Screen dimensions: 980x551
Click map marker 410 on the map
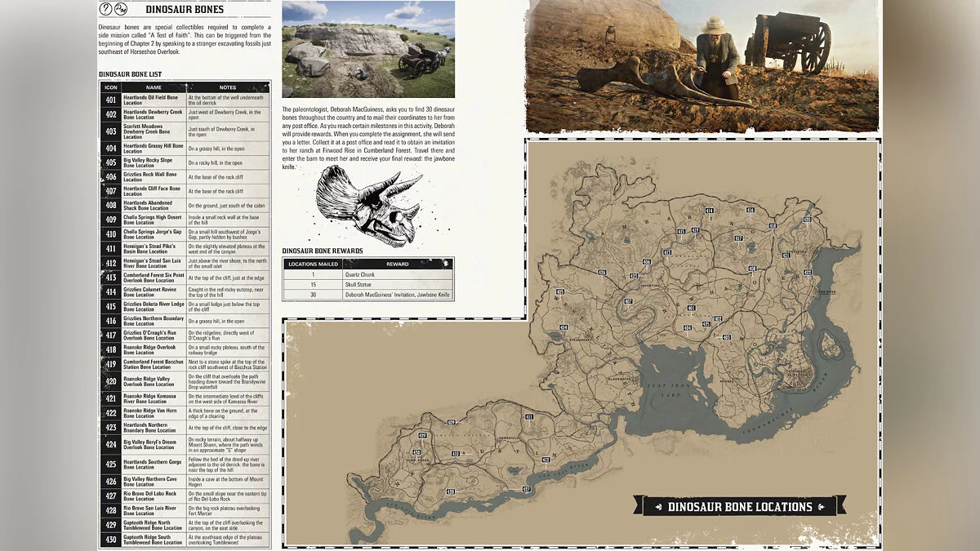click(456, 454)
